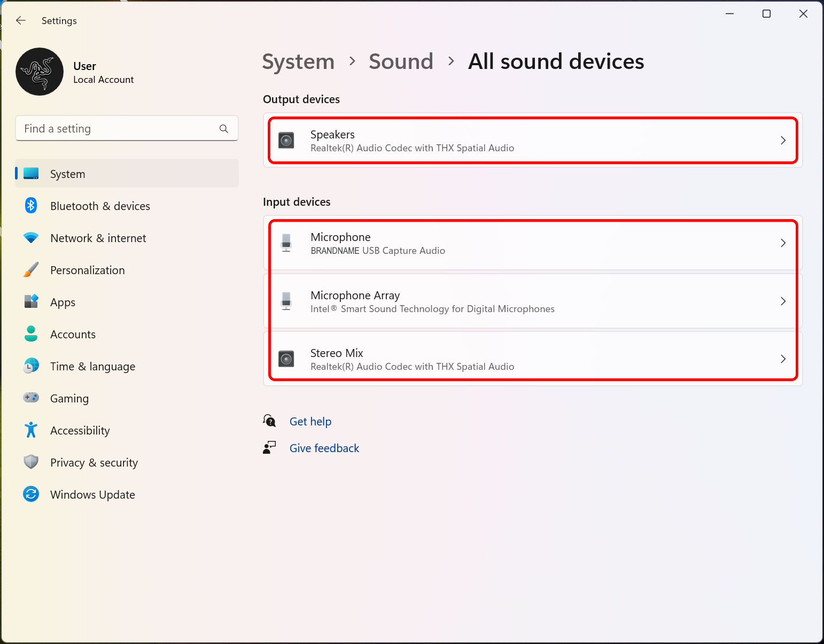824x644 pixels.
Task: Click the search magnifier icon
Action: coord(224,129)
